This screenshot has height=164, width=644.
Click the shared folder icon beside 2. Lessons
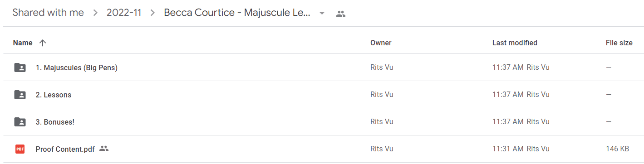[20, 95]
